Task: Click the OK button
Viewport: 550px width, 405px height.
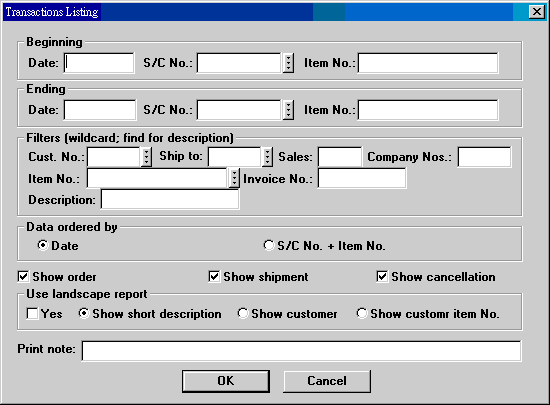Action: point(226,381)
